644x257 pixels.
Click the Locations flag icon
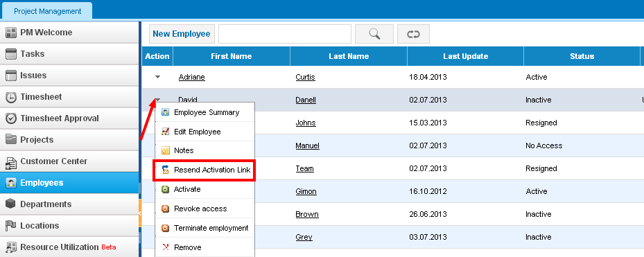click(x=11, y=226)
